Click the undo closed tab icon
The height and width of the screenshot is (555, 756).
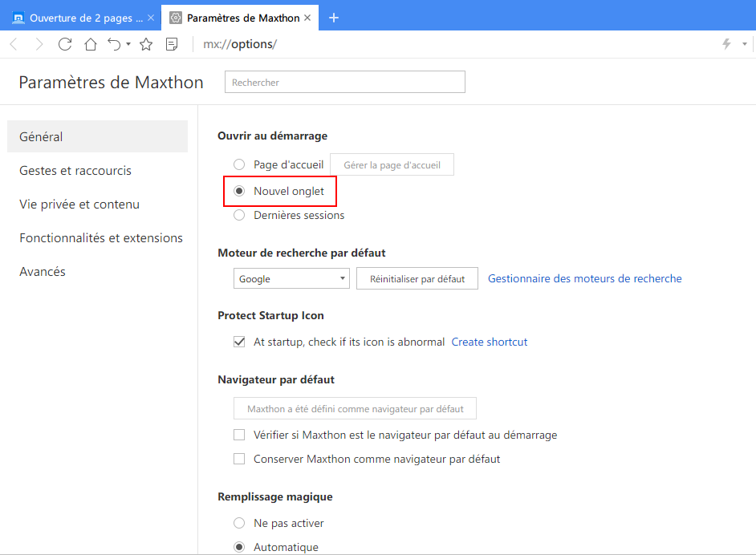coord(114,44)
